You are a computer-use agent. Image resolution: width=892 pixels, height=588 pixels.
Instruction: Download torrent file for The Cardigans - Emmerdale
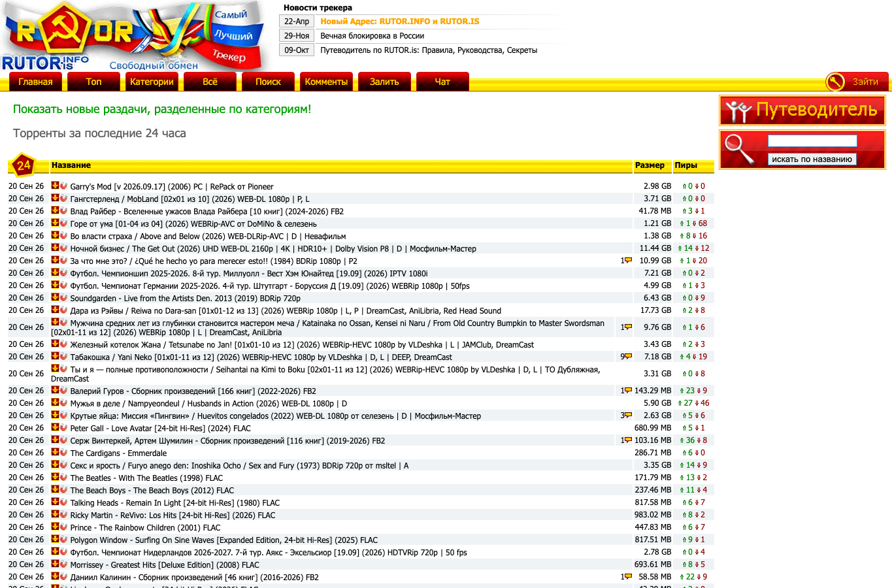56,452
